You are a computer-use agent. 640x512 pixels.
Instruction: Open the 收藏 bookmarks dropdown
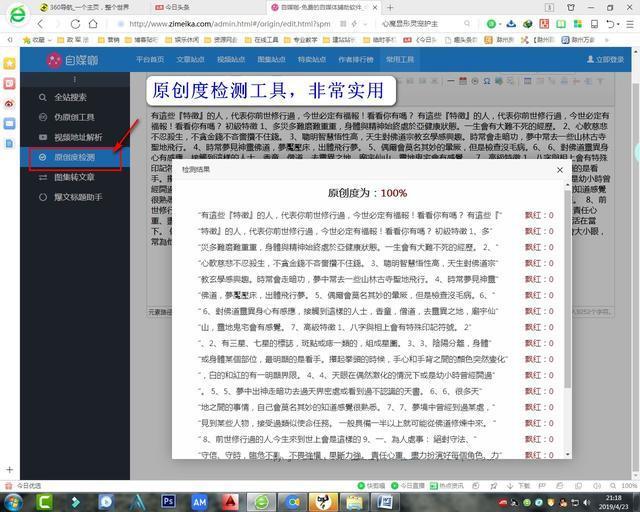click(x=35, y=40)
